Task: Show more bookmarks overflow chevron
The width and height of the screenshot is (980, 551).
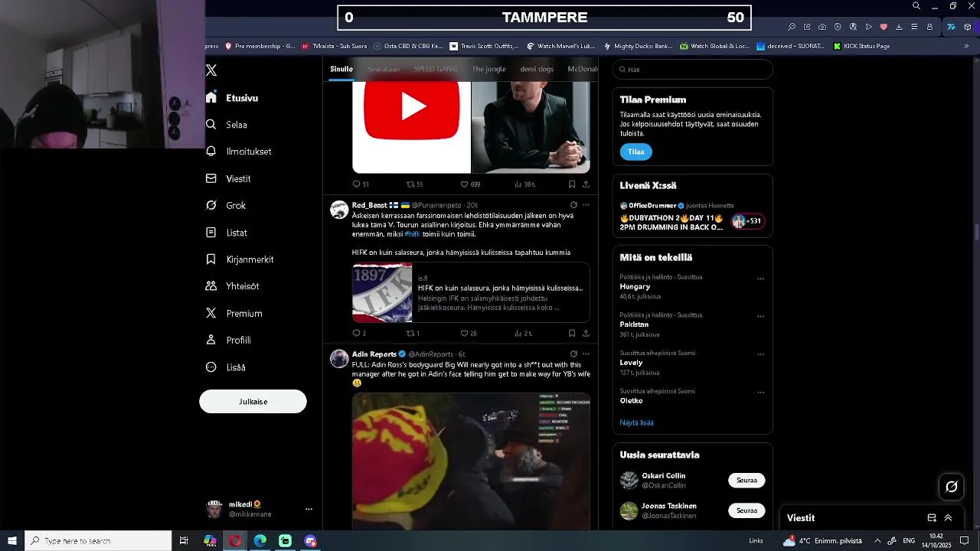Action: (966, 46)
